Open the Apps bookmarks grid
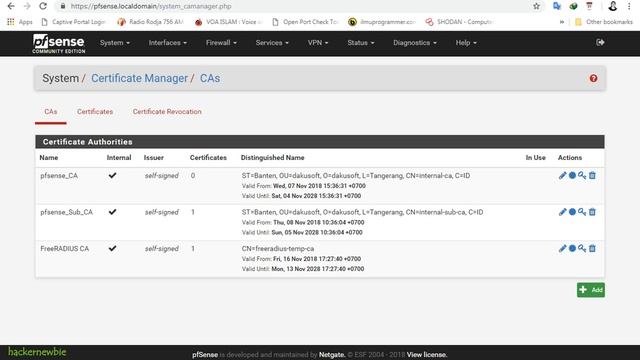Viewport: 640px width, 360px height. (20, 22)
